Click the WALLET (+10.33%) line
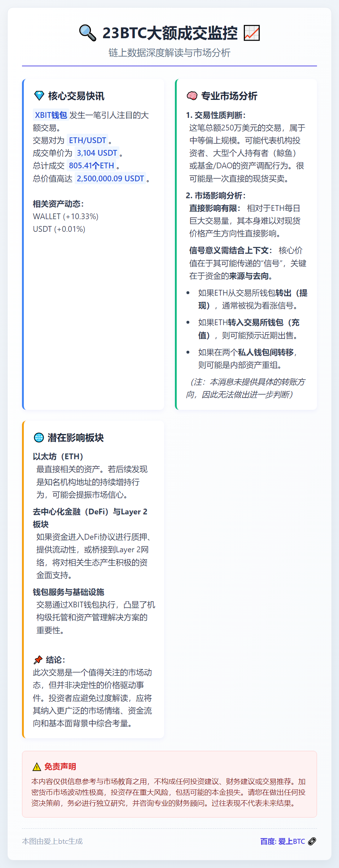 [66, 216]
